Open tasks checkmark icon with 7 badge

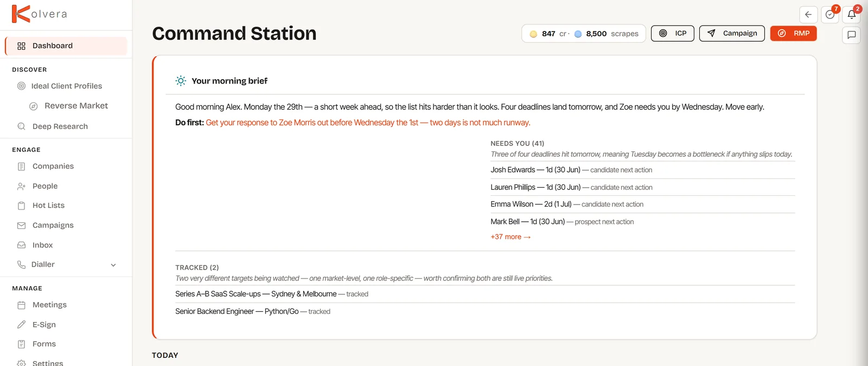pyautogui.click(x=830, y=15)
